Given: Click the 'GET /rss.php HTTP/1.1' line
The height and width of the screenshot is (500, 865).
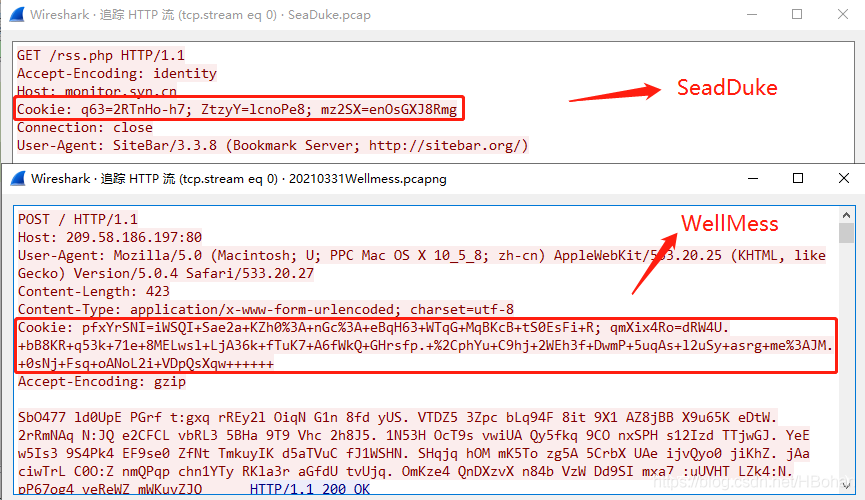Looking at the screenshot, I should pyautogui.click(x=100, y=55).
